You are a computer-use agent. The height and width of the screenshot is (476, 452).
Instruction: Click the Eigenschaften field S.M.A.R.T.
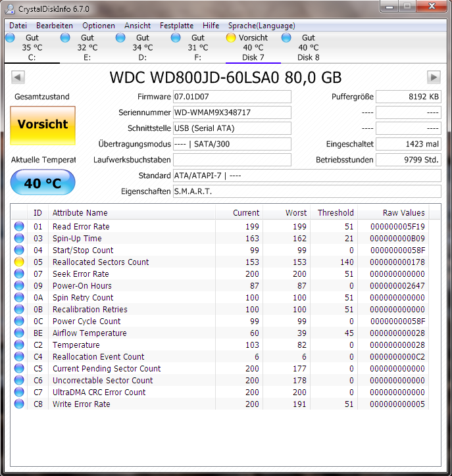tap(307, 191)
